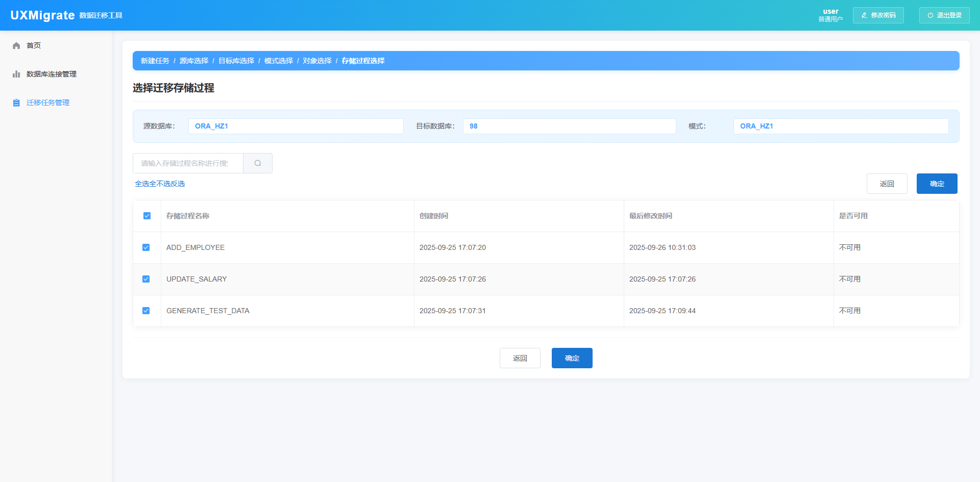Click the clipboard icon for 迁移任务管理
Screen dimensions: 980x482
click(x=16, y=103)
